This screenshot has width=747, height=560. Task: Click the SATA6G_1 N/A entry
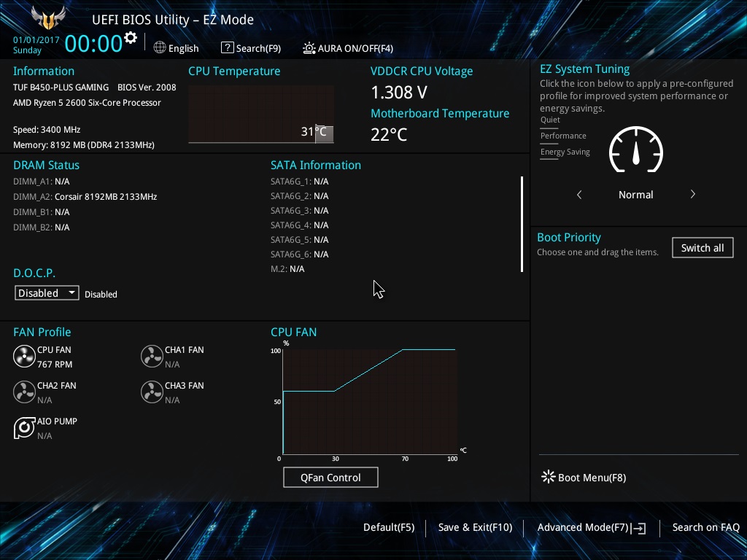click(x=300, y=182)
